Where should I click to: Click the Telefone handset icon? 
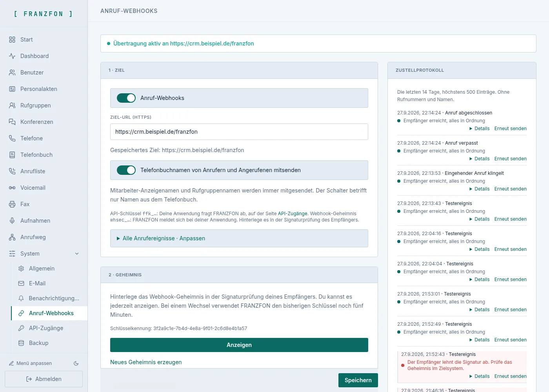(x=12, y=138)
